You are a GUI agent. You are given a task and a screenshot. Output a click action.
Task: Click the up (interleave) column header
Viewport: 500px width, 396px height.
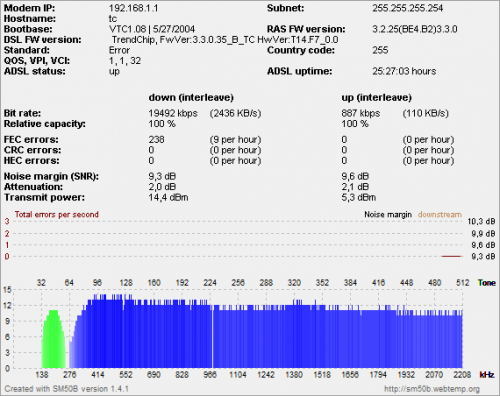(377, 97)
